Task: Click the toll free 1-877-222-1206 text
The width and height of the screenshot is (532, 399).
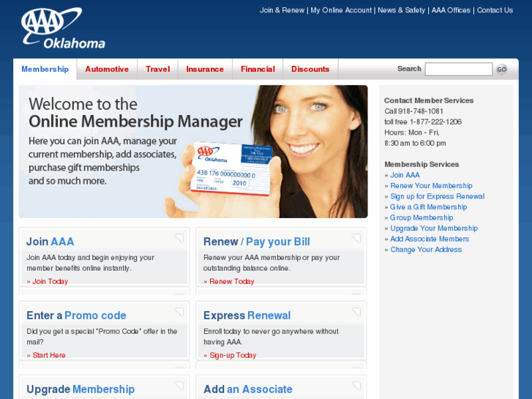Action: pyautogui.click(x=423, y=122)
